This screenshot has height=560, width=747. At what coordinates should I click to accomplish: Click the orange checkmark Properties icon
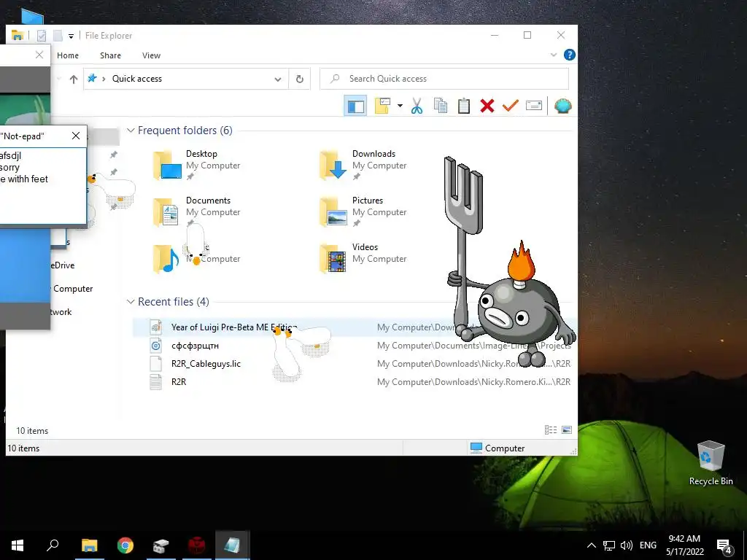(510, 106)
